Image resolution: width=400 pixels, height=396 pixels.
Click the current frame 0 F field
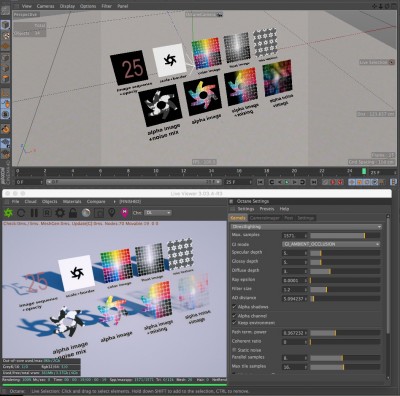[28, 182]
